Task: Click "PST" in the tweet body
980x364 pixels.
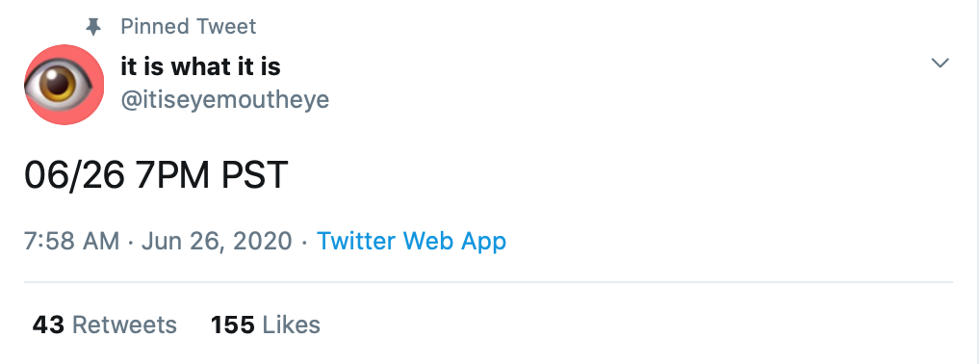Action: 254,175
